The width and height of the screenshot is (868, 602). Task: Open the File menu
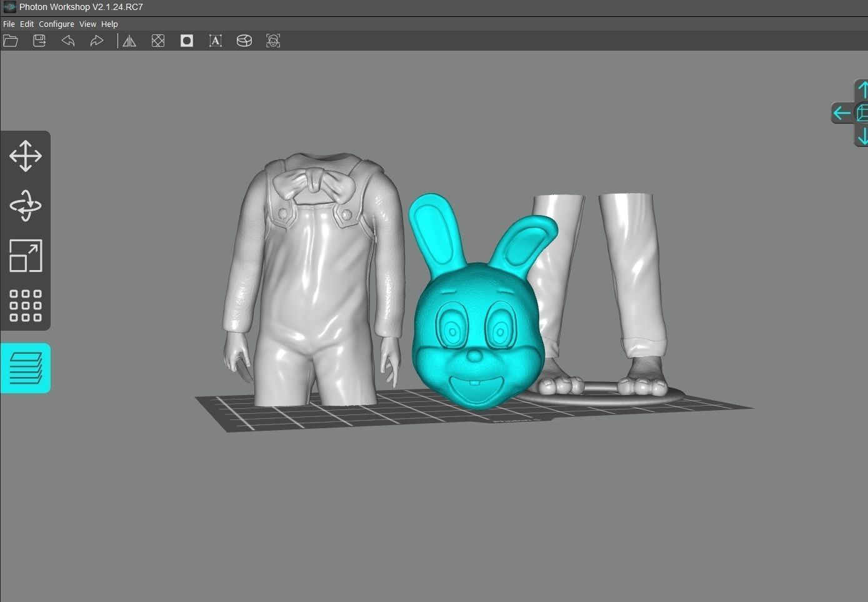(x=9, y=24)
